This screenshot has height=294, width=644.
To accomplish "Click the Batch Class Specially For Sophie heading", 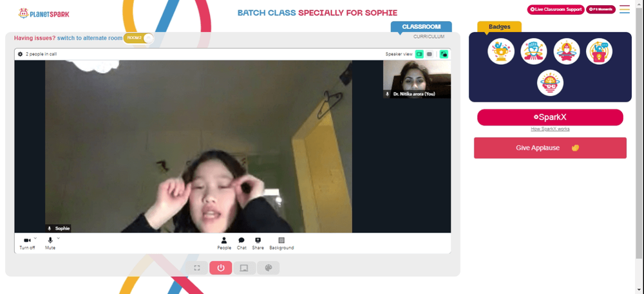I will pyautogui.click(x=317, y=13).
